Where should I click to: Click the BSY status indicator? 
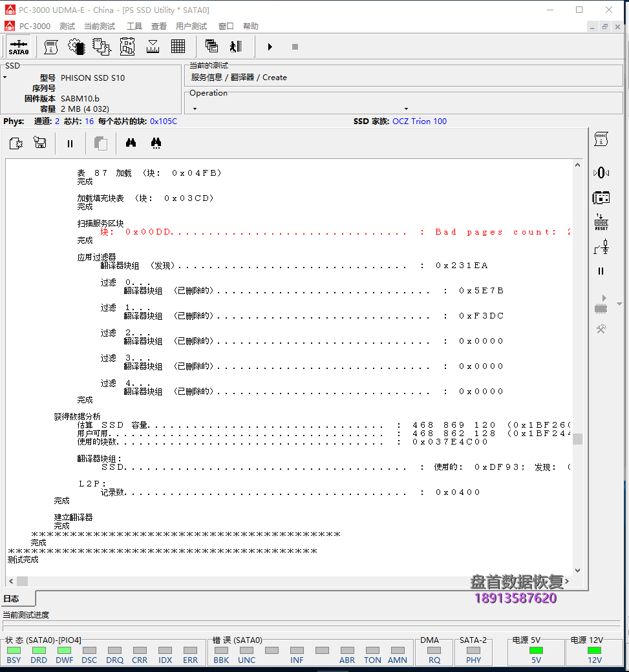(14, 651)
